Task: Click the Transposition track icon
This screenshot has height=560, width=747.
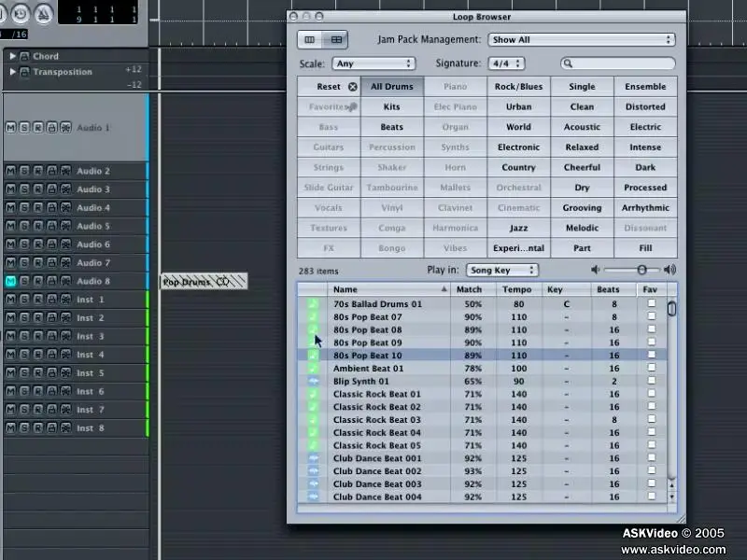Action: (x=24, y=72)
